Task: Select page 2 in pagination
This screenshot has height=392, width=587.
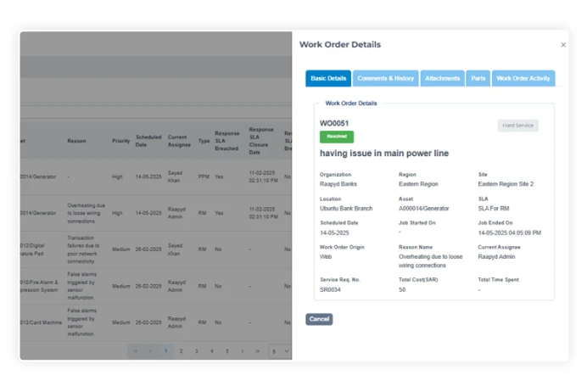Action: tap(181, 350)
